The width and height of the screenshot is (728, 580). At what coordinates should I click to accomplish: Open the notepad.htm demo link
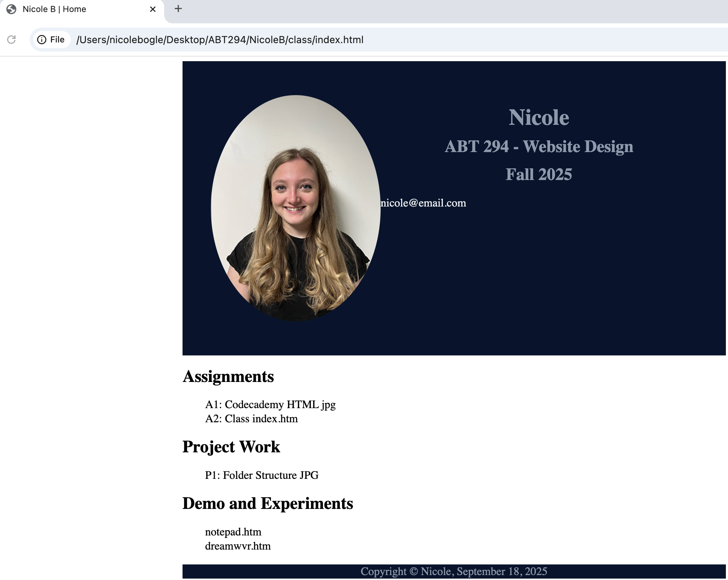[x=233, y=532]
